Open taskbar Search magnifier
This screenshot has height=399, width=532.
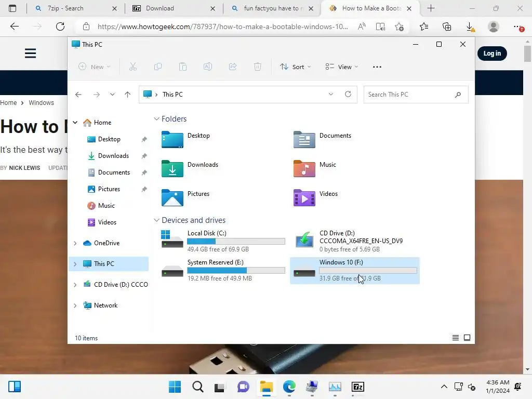click(x=198, y=387)
